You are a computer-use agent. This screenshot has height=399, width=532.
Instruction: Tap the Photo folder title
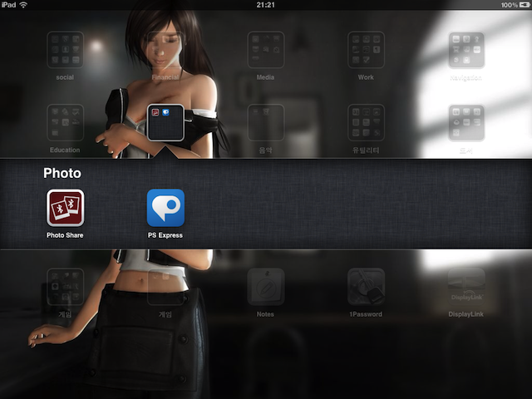pyautogui.click(x=62, y=173)
